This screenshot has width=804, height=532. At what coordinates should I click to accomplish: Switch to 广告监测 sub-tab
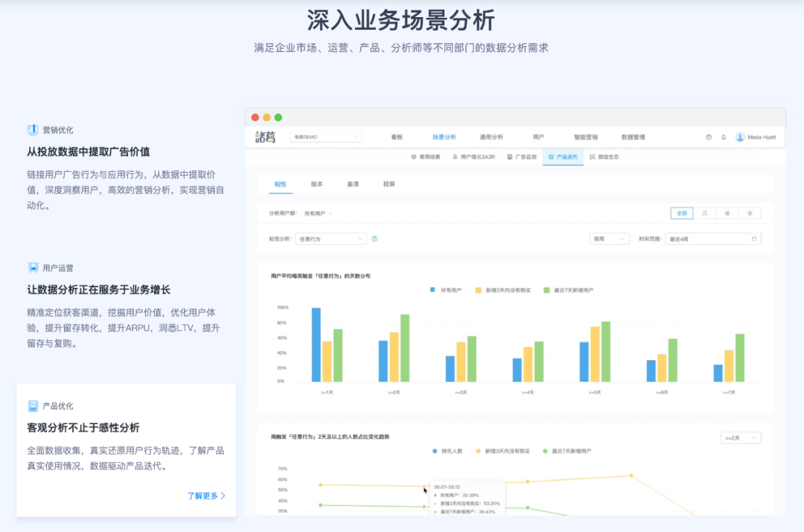pos(521,157)
